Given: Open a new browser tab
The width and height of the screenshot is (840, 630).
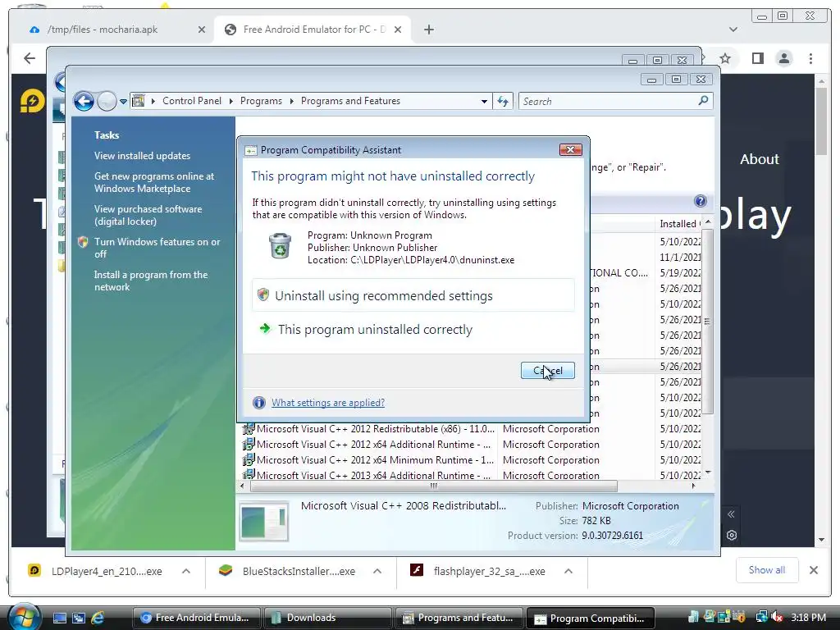Looking at the screenshot, I should click(428, 30).
